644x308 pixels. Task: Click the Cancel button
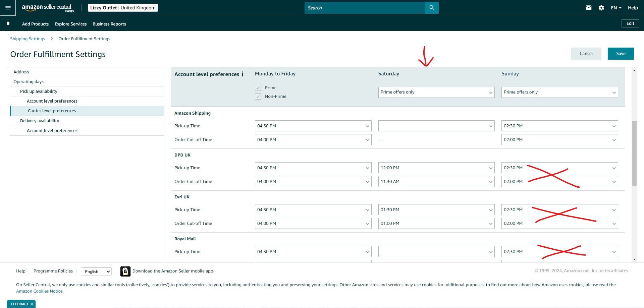point(586,54)
